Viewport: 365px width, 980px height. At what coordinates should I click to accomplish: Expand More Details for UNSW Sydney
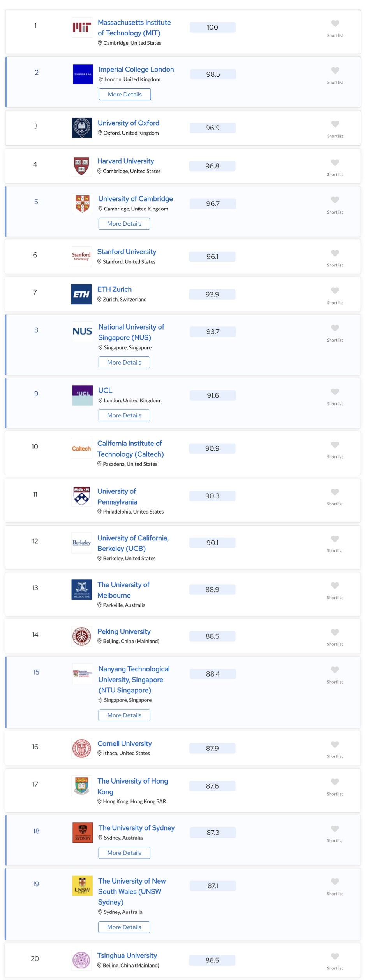pos(124,927)
